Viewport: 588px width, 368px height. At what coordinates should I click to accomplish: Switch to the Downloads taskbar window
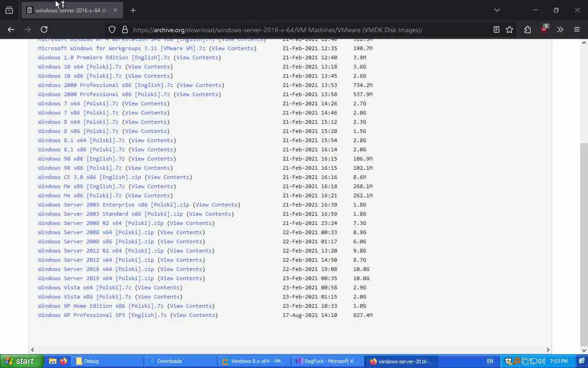[180, 361]
